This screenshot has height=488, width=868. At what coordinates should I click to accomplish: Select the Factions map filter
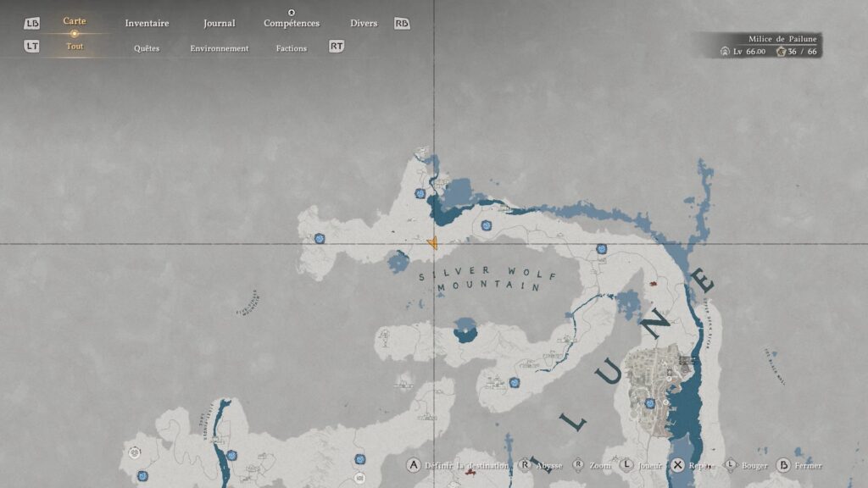292,48
